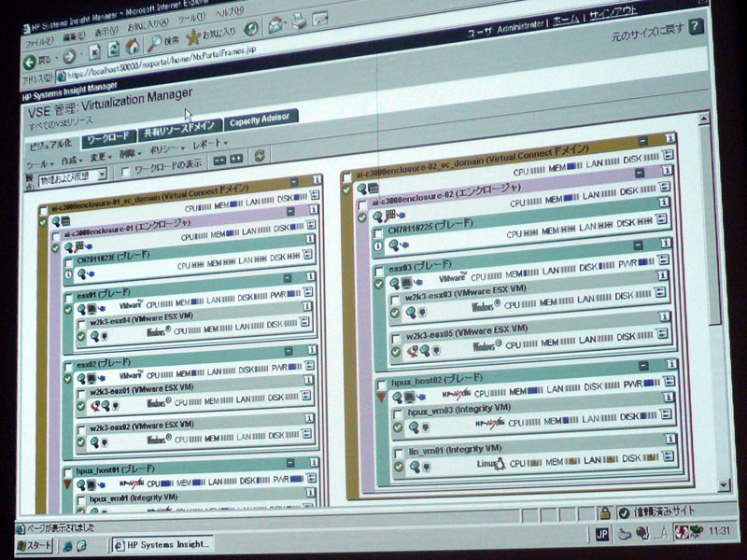Click the red warning triangle on hpux_host02
The width and height of the screenshot is (747, 560).
[x=381, y=397]
